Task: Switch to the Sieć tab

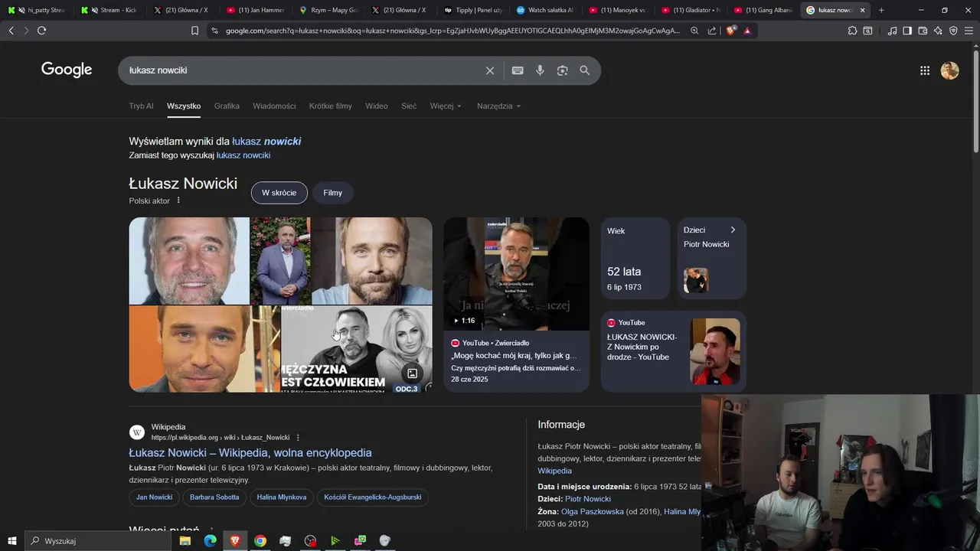Action: [409, 106]
